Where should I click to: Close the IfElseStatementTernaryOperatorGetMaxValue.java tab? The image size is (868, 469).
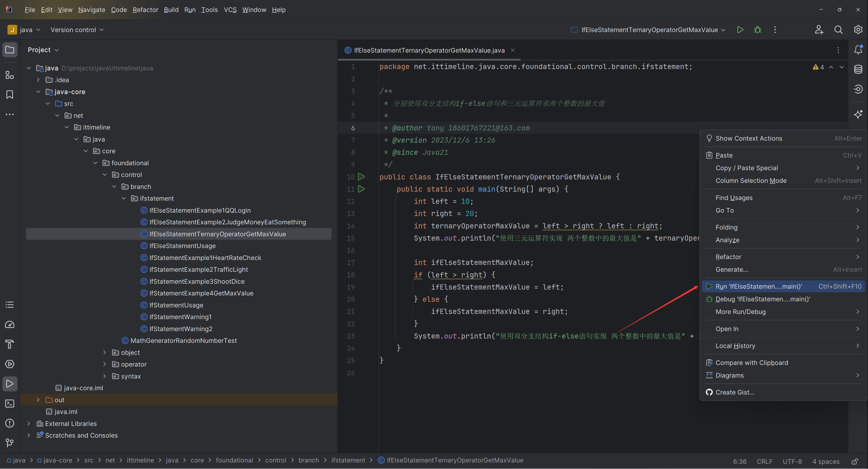[x=513, y=50]
